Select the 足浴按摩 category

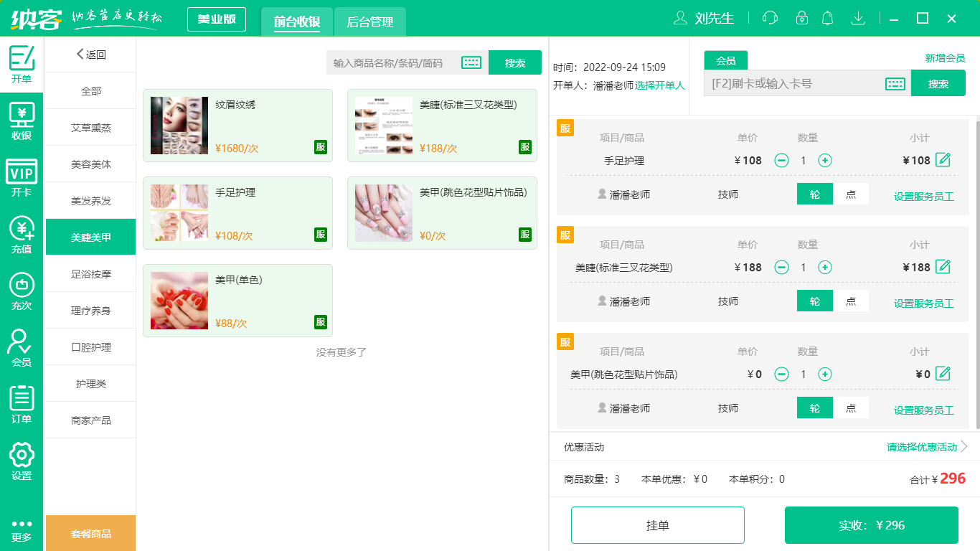point(90,273)
